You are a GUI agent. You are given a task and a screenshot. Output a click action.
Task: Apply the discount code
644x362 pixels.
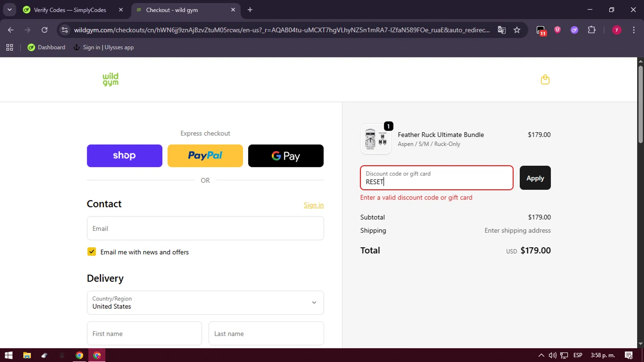535,178
